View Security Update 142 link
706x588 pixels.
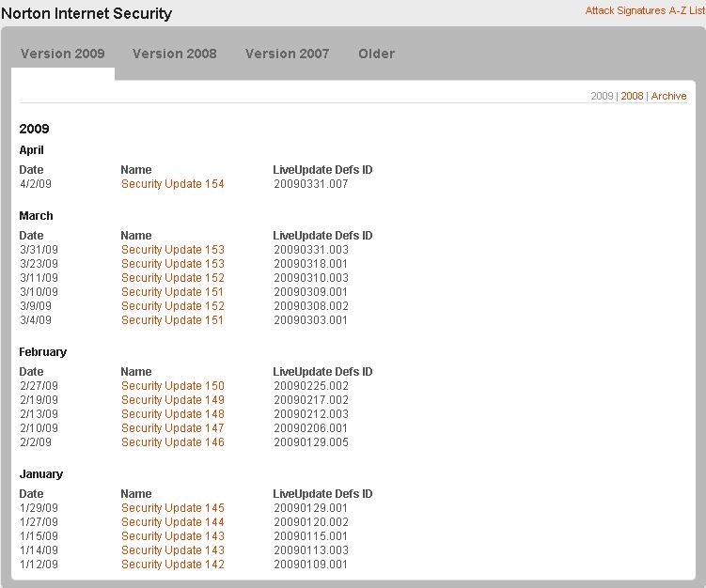(173, 565)
